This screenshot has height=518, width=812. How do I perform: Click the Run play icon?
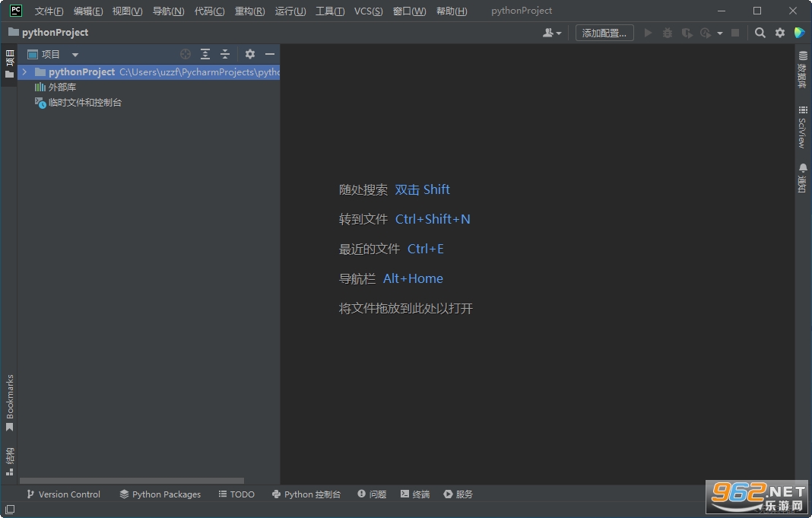(648, 33)
